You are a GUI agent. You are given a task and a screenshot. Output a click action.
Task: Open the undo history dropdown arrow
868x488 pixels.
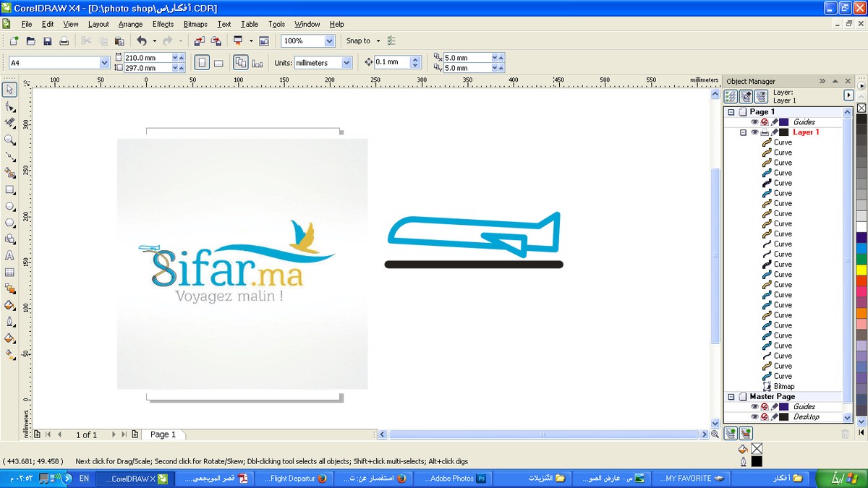(x=153, y=41)
